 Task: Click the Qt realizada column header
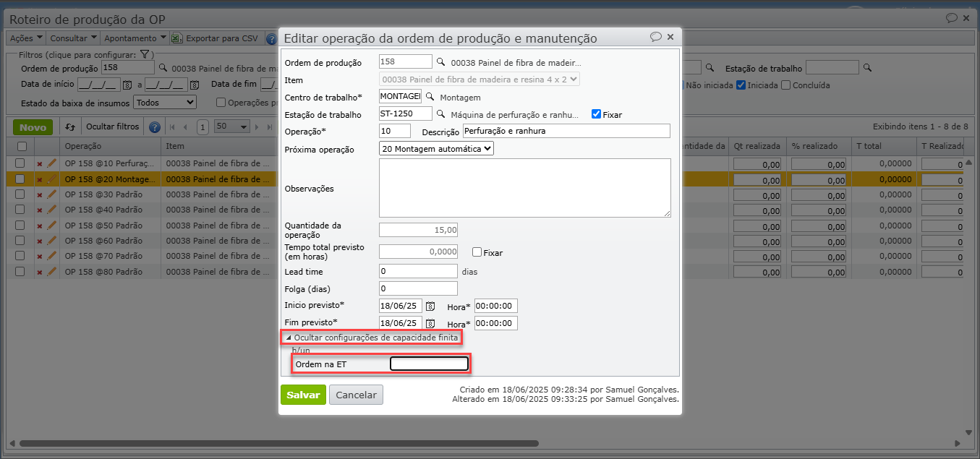pyautogui.click(x=757, y=146)
